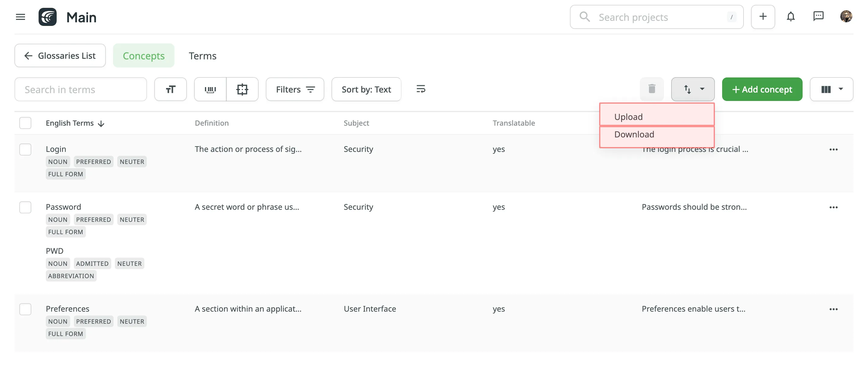Toggle checkbox for Password concept row
The width and height of the screenshot is (868, 371).
25,206
